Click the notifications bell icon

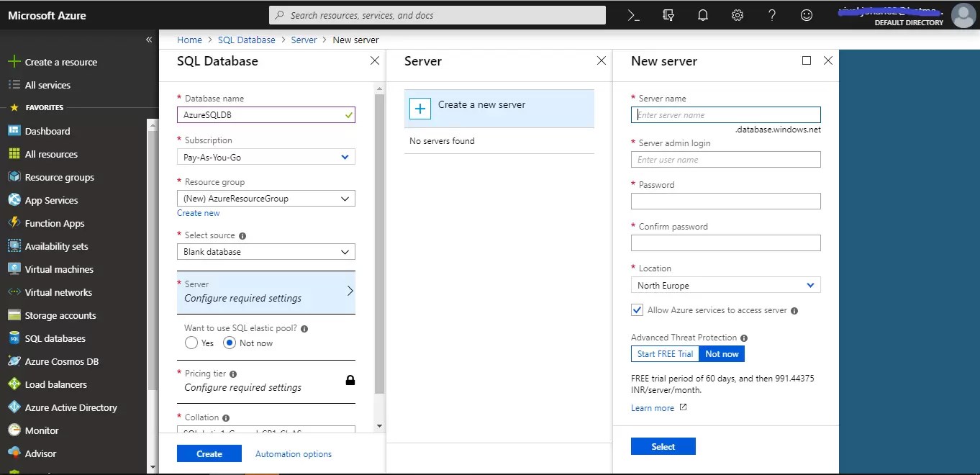(x=703, y=15)
